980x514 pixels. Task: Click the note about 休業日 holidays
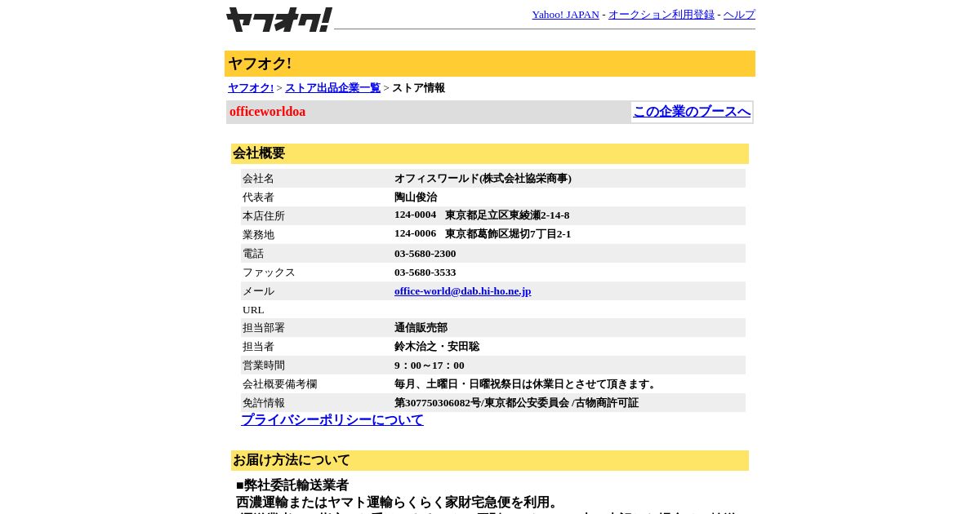tap(527, 384)
